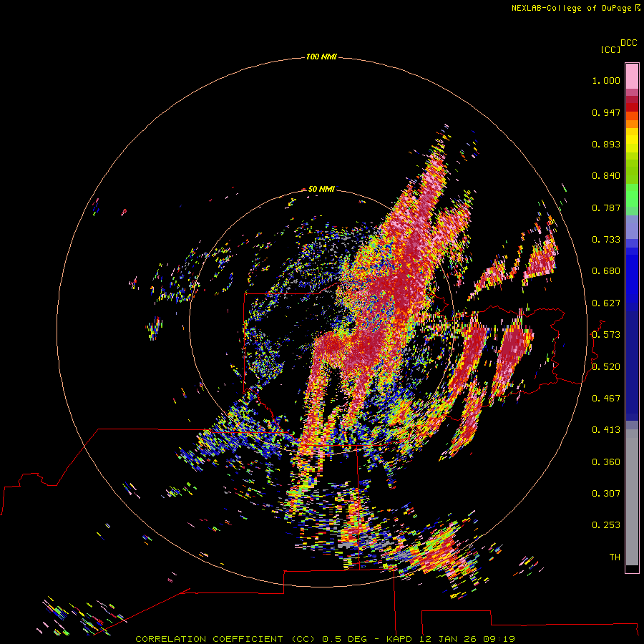Screen dimensions: 644x644
Task: Select the 0.947 legend value
Action: point(606,112)
